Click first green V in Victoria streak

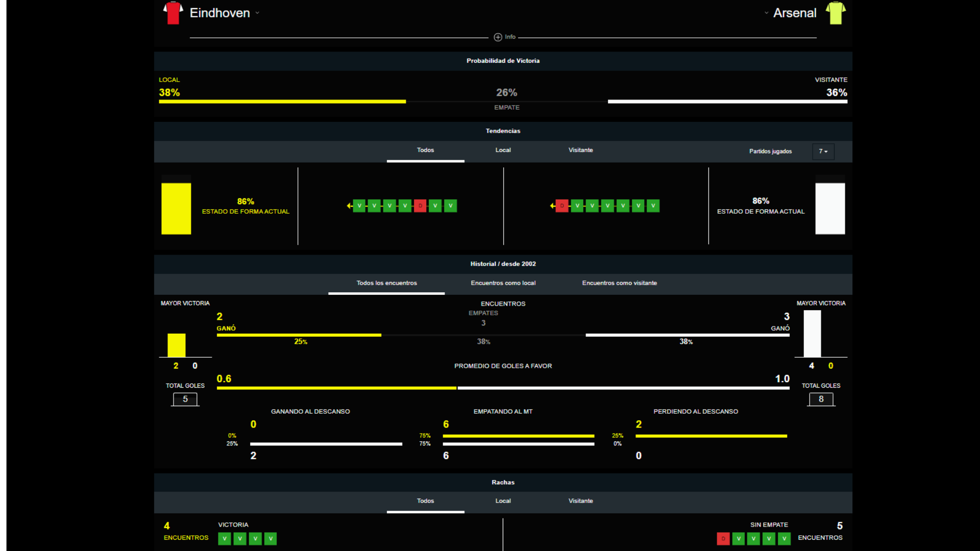224,538
